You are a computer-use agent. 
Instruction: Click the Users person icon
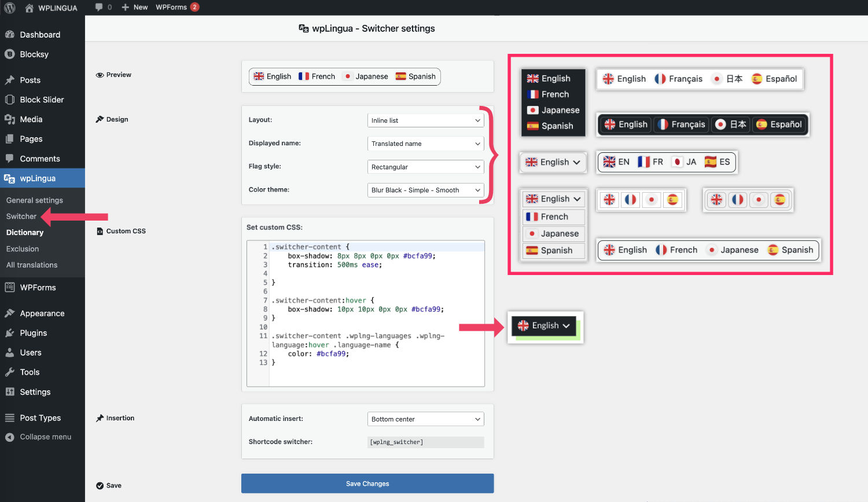tap(10, 353)
